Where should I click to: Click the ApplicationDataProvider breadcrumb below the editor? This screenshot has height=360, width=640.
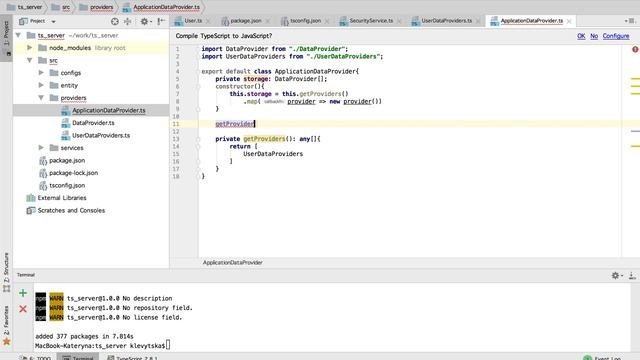[x=233, y=263]
